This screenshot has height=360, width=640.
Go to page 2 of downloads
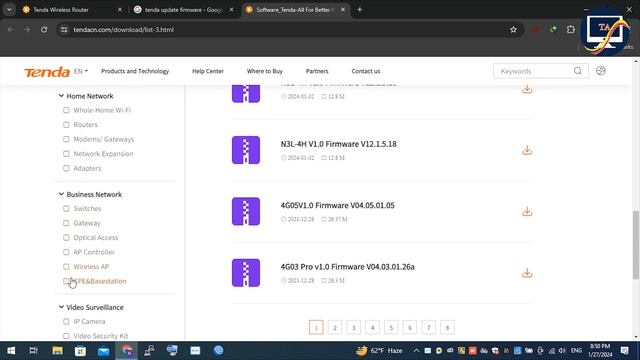pyautogui.click(x=335, y=327)
